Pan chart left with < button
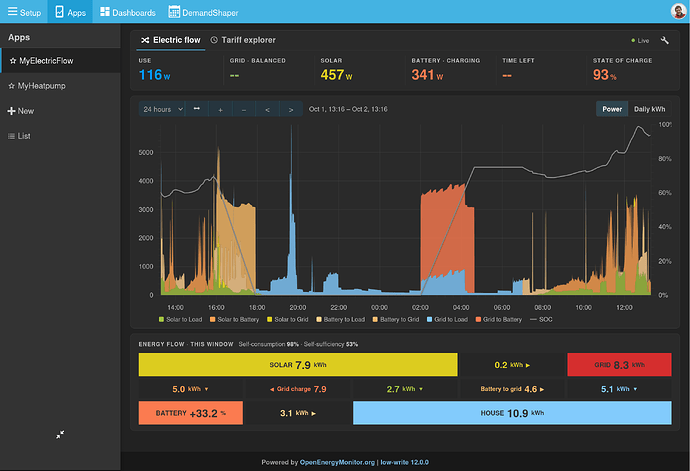The image size is (690, 471). click(268, 109)
